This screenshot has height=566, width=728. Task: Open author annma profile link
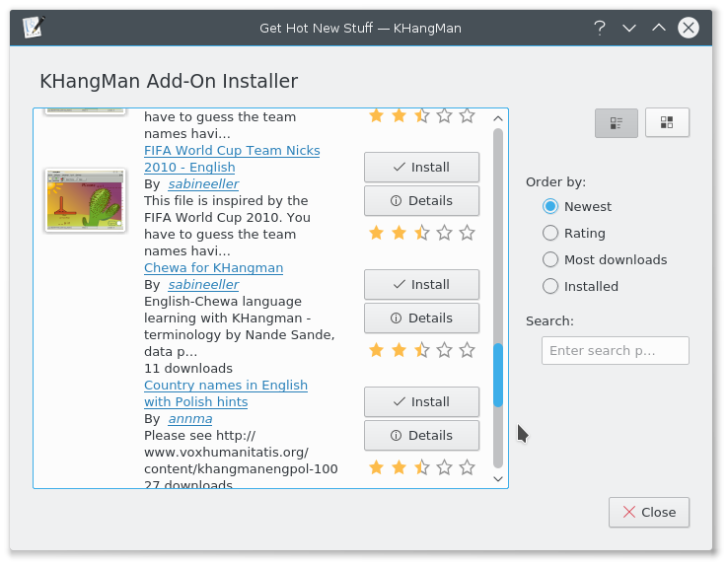pos(189,418)
